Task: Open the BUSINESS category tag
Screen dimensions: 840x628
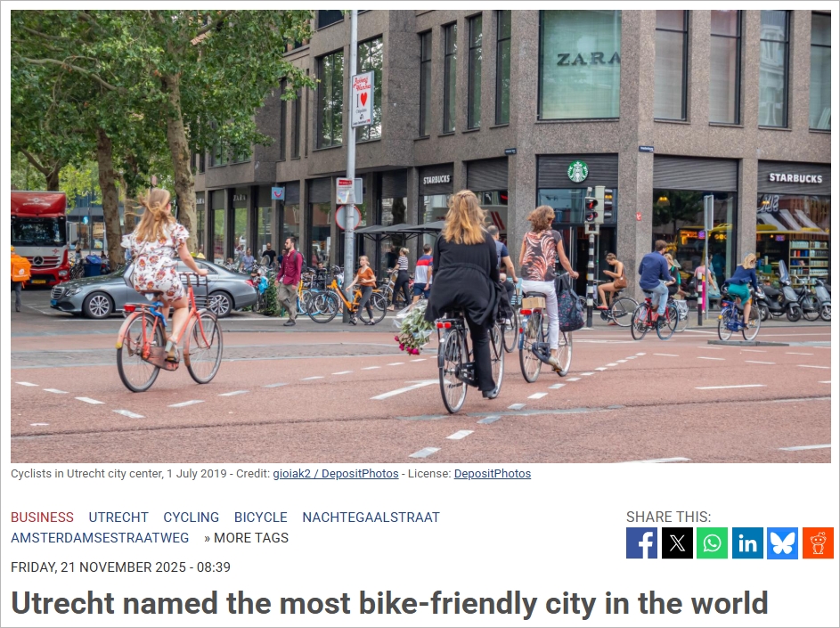Action: coord(43,517)
